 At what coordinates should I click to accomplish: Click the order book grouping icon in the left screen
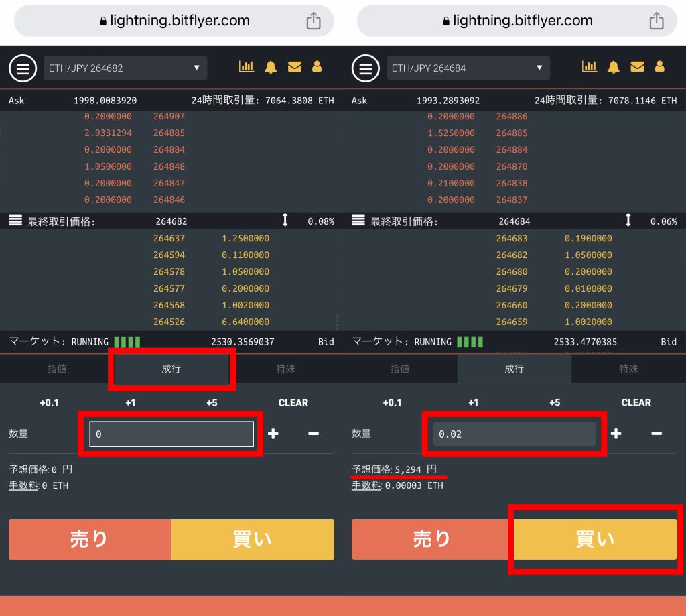(15, 221)
